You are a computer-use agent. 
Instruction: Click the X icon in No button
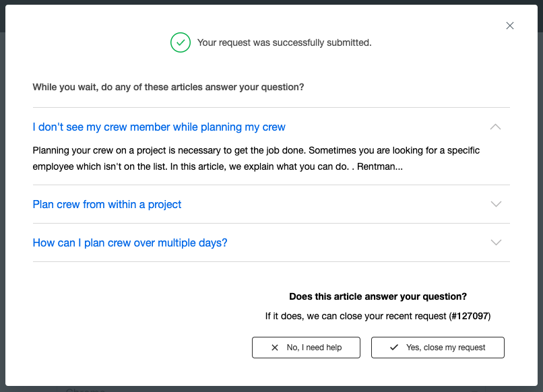[x=275, y=348]
